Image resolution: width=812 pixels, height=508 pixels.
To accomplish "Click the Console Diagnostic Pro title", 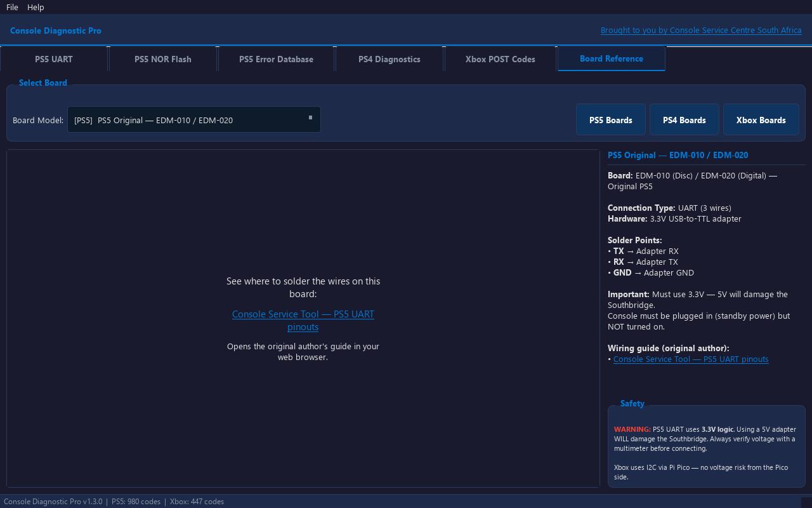I will (56, 30).
